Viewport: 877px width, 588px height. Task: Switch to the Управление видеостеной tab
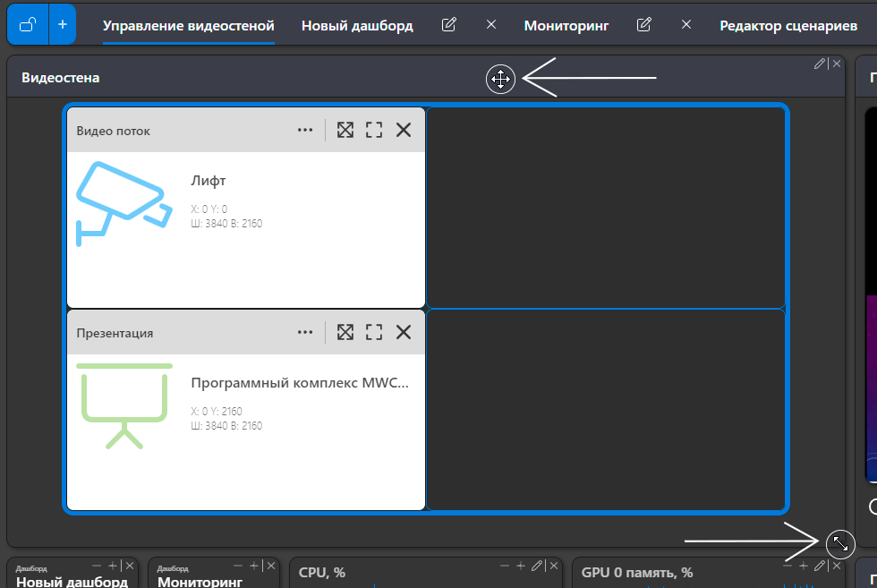click(x=189, y=26)
